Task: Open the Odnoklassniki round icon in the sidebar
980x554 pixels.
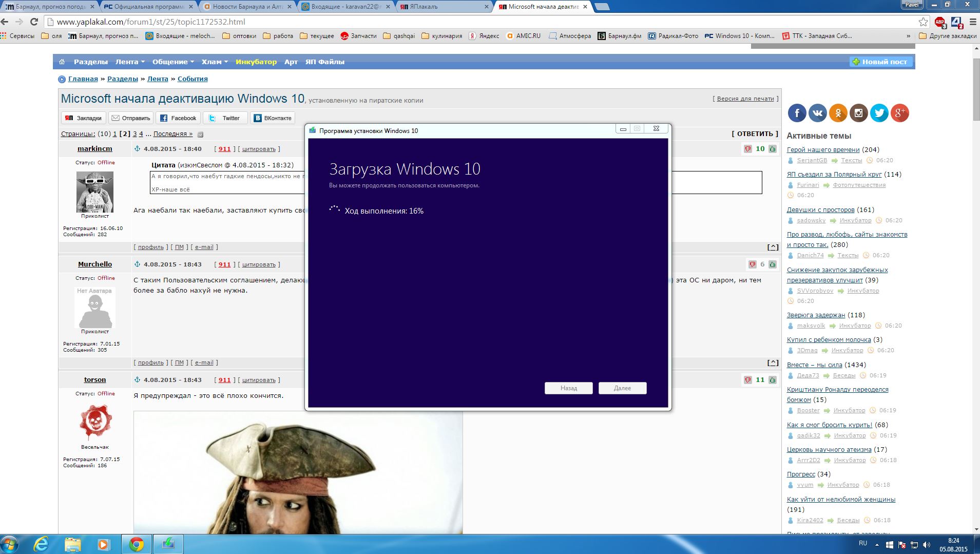Action: pyautogui.click(x=838, y=113)
